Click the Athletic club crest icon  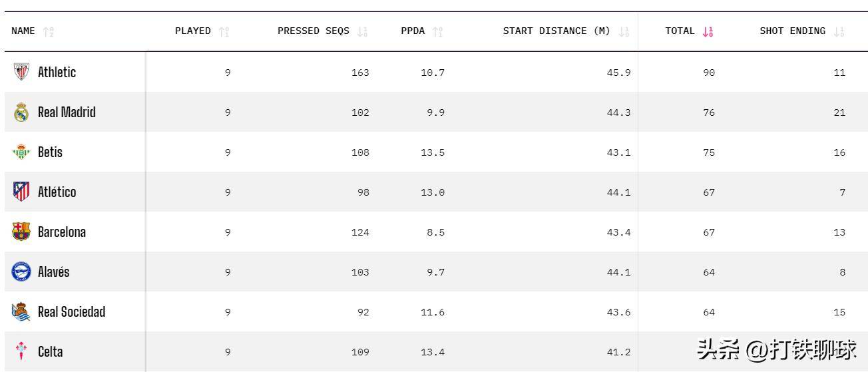pos(21,72)
